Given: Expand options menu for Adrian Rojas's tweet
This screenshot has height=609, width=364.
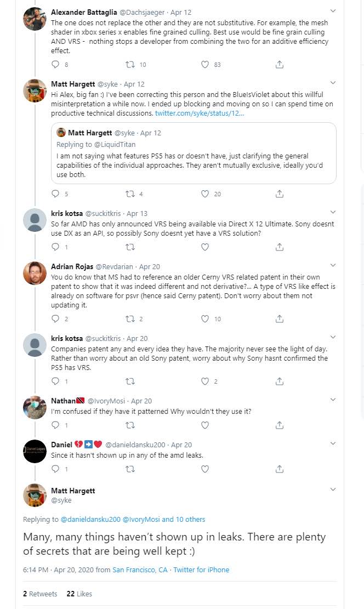Looking at the screenshot, I should pos(333,266).
